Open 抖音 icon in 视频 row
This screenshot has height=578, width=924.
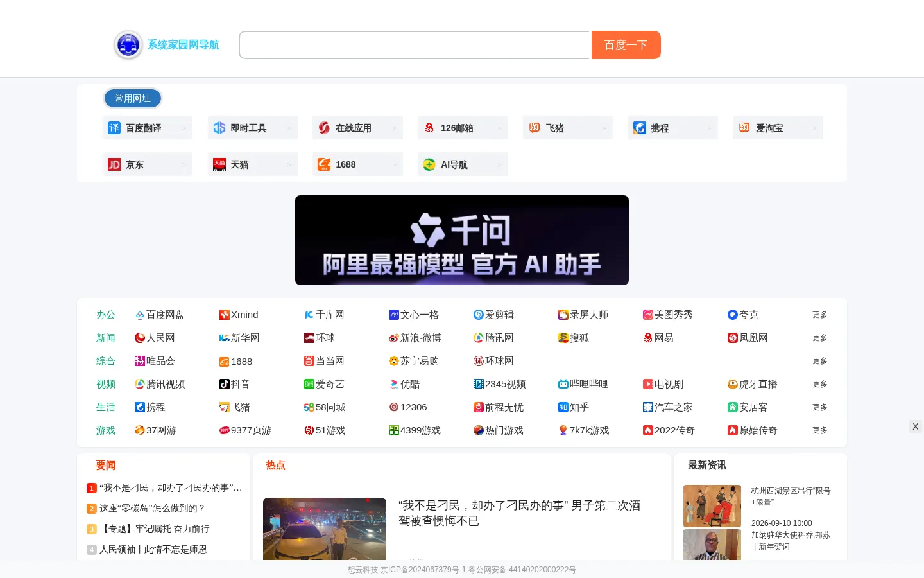tap(225, 384)
